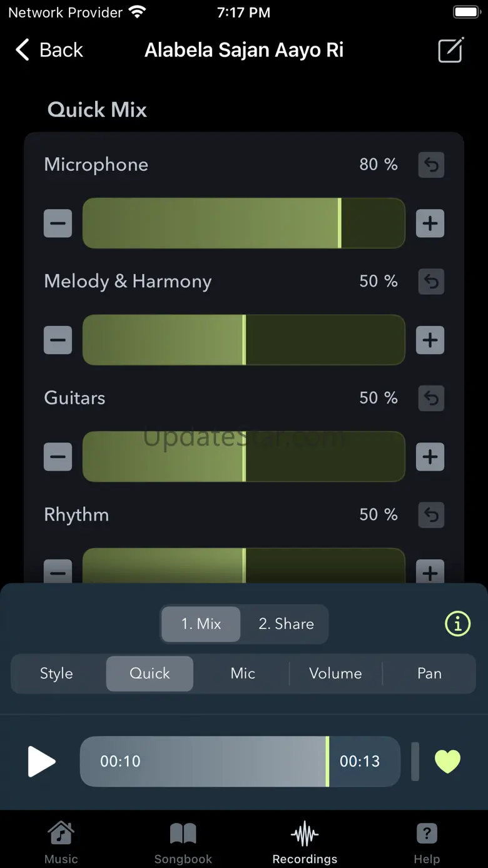Open the edit note icon top right

[450, 50]
